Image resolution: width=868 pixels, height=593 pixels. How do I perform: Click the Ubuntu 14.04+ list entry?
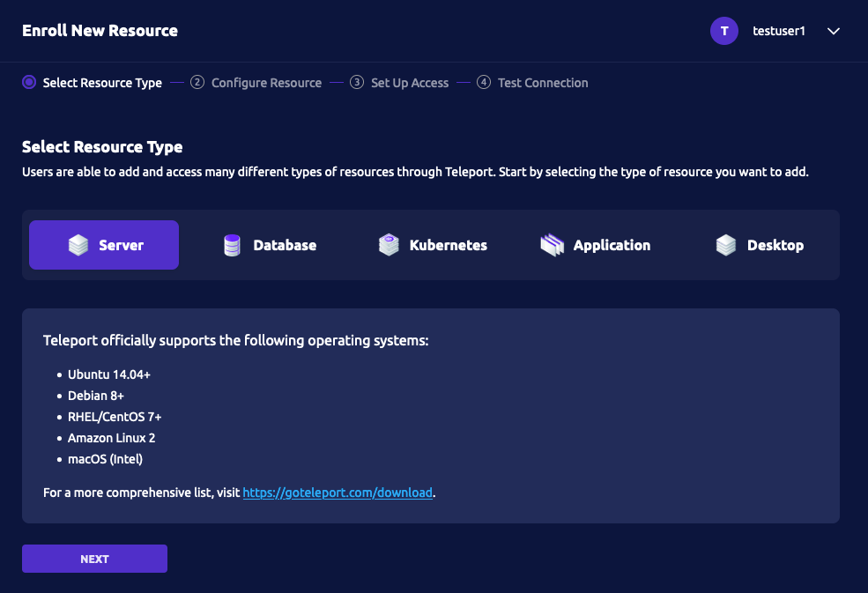[x=109, y=374]
